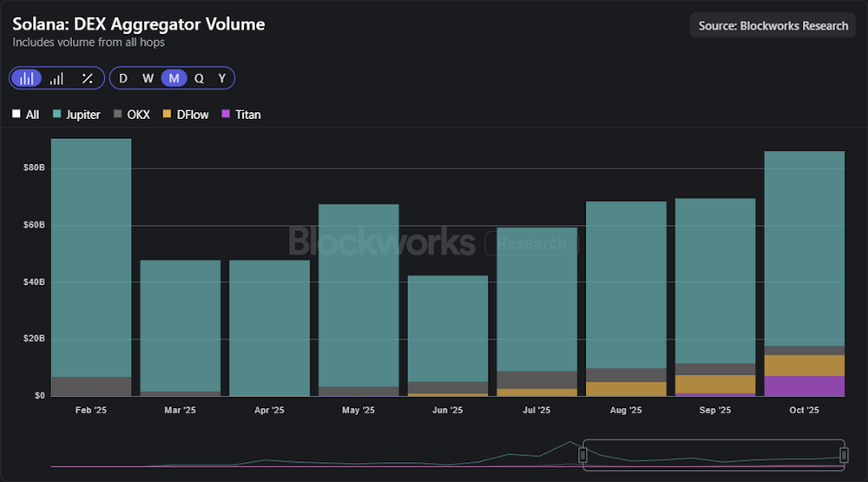The width and height of the screenshot is (868, 482).
Task: Select the bar chart view icon
Action: point(27,78)
